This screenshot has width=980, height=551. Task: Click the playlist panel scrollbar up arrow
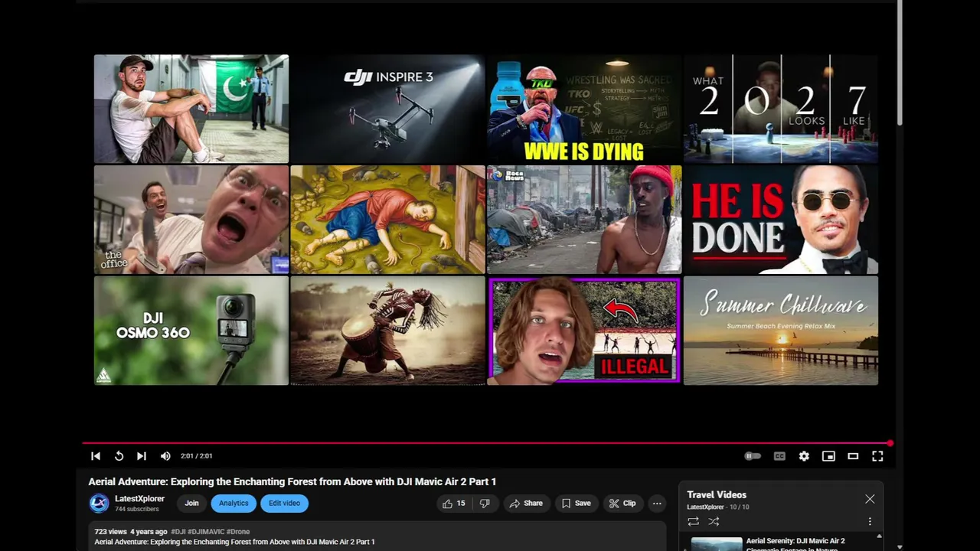879,536
